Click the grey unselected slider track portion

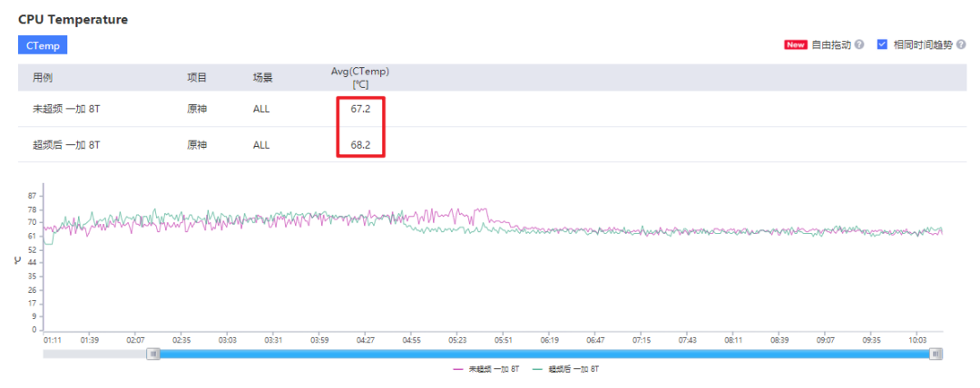pyautogui.click(x=95, y=354)
